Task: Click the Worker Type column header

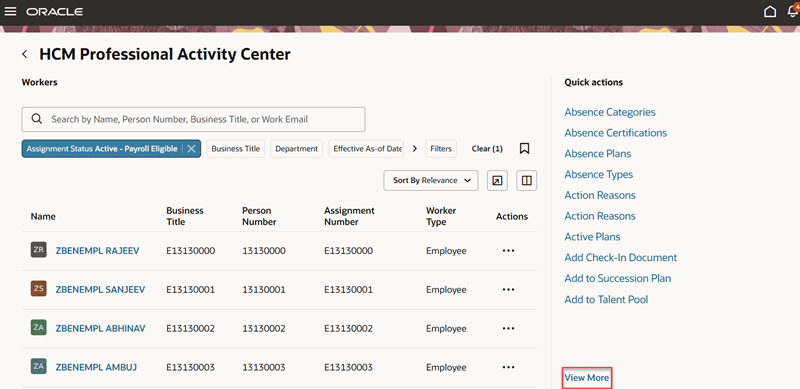Action: (x=441, y=216)
